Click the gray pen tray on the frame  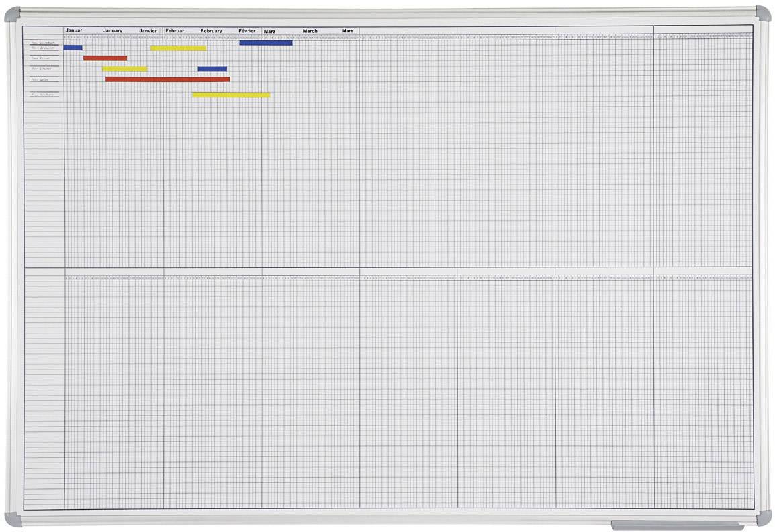coord(678,525)
